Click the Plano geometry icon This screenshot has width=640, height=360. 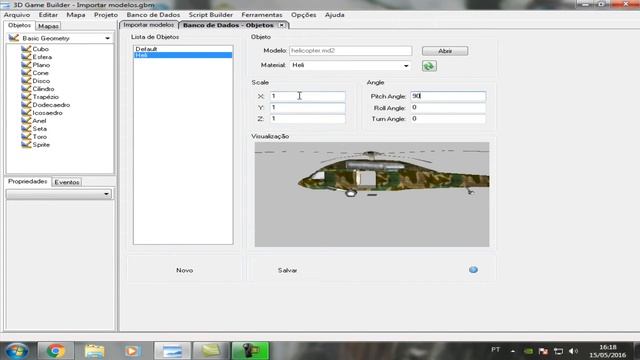coord(26,65)
